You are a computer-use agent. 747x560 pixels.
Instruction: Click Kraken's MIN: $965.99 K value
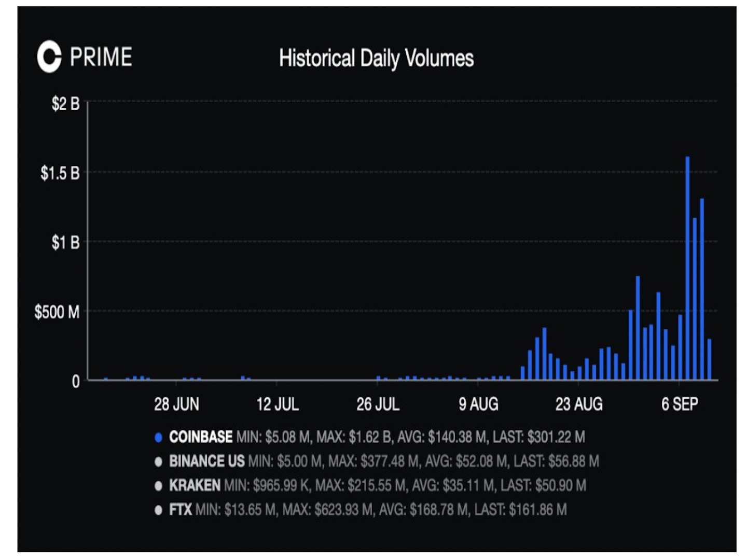pyautogui.click(x=267, y=485)
